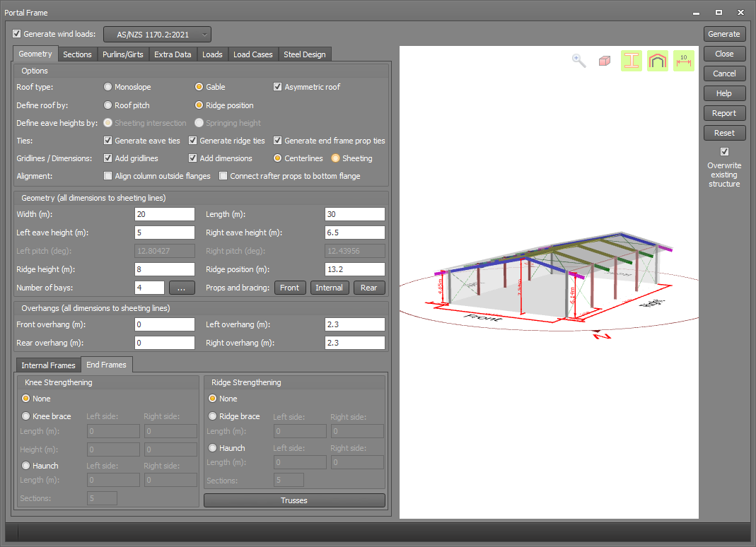Toggle Overwrite existing structure
The height and width of the screenshot is (547, 756).
pyautogui.click(x=724, y=151)
